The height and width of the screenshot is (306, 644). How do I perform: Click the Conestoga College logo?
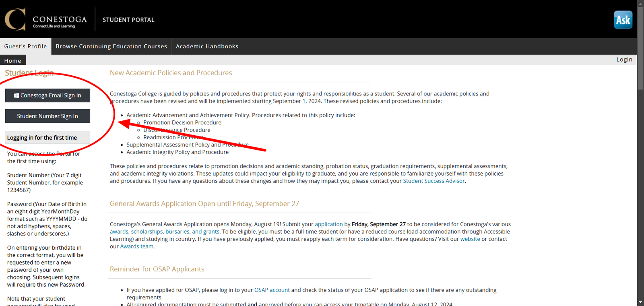(x=45, y=19)
